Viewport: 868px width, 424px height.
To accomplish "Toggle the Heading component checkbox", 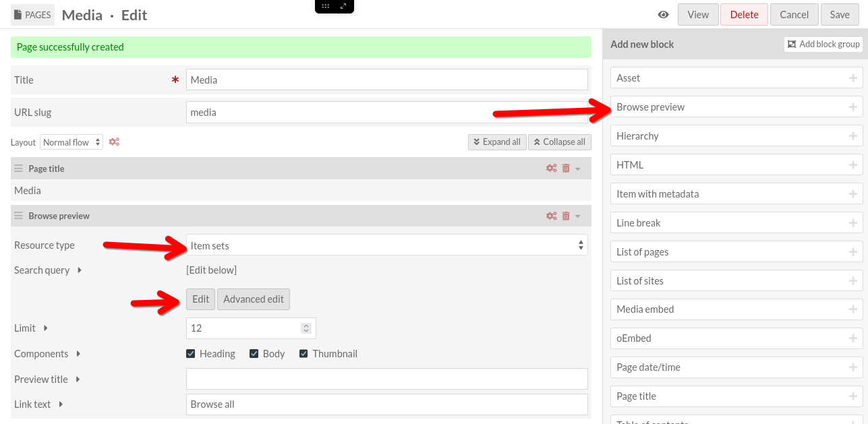I will [191, 354].
